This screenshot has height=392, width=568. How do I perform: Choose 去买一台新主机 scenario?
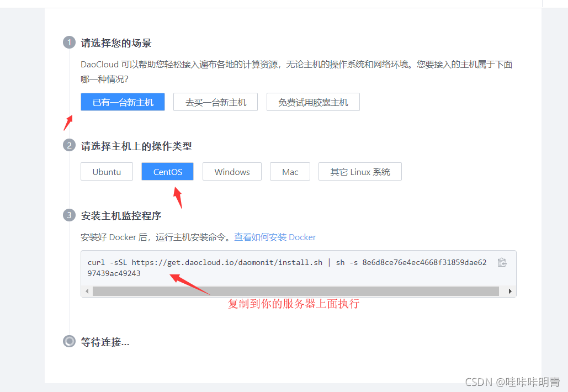pos(215,102)
